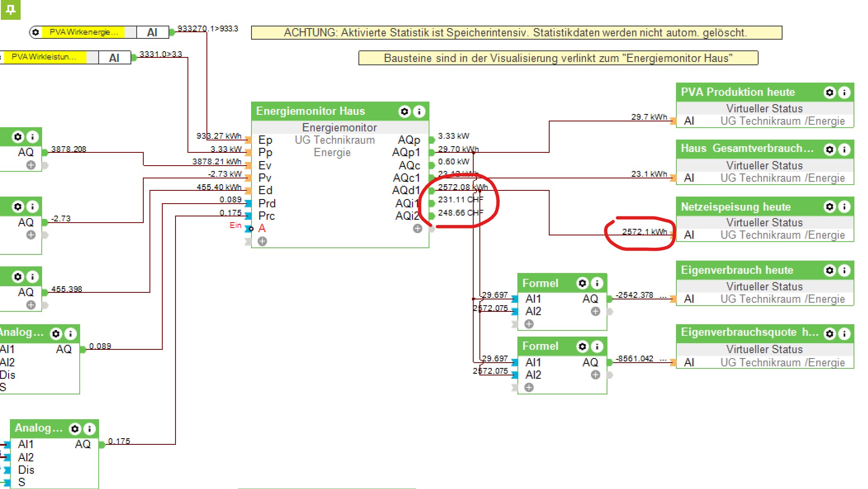This screenshot has height=489, width=868.
Task: Click Eigenverbrauch heute title
Action: coord(737,270)
